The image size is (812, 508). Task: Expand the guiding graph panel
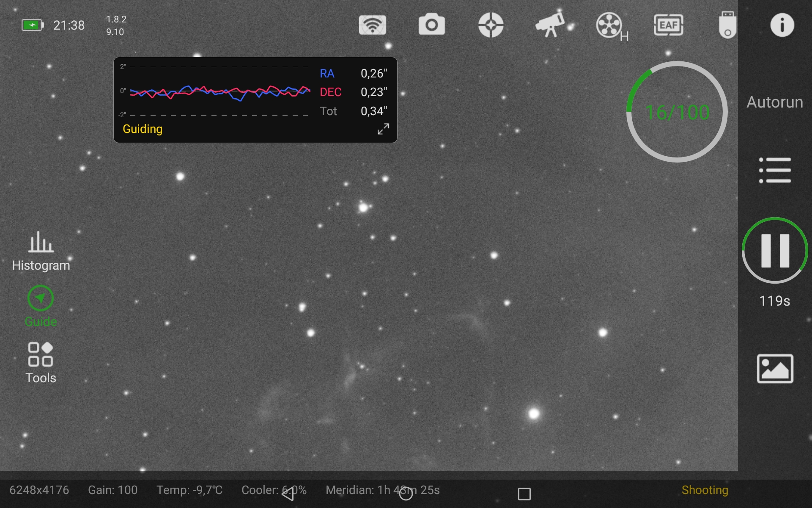coord(383,129)
